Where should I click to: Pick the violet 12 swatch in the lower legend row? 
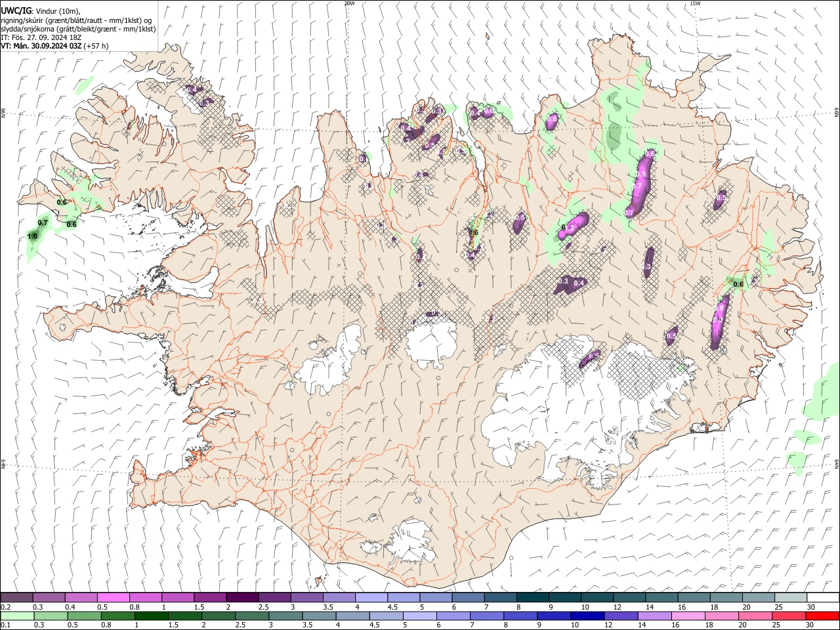coord(621,616)
